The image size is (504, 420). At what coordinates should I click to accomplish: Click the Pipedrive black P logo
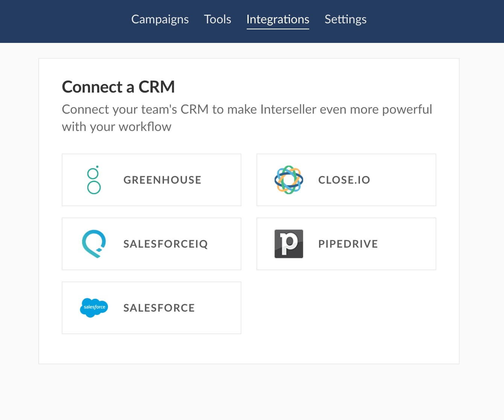pyautogui.click(x=289, y=244)
